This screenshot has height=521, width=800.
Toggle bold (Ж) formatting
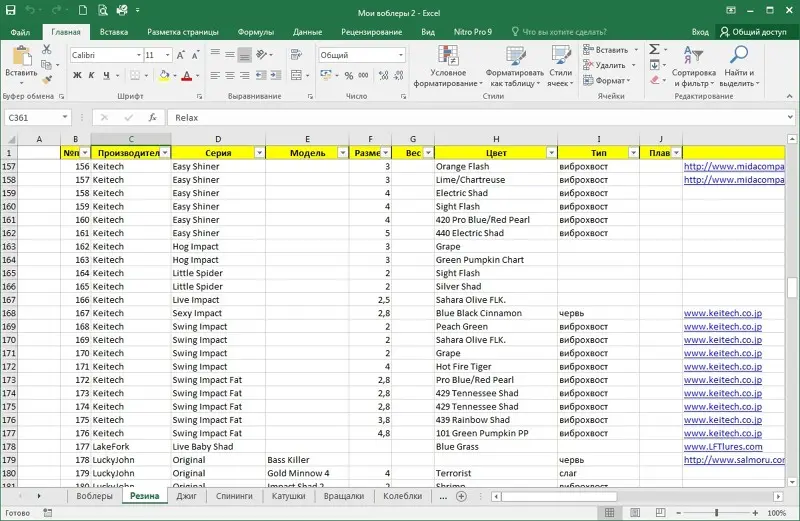click(x=77, y=76)
